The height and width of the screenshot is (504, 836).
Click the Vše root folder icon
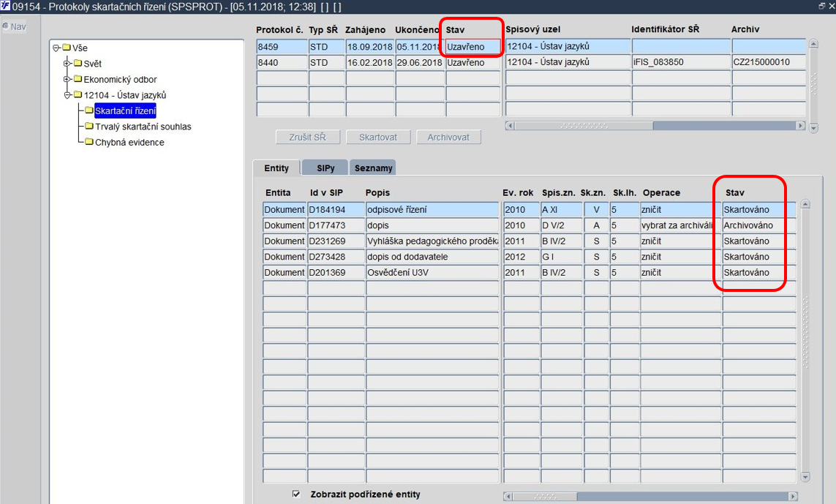click(67, 48)
